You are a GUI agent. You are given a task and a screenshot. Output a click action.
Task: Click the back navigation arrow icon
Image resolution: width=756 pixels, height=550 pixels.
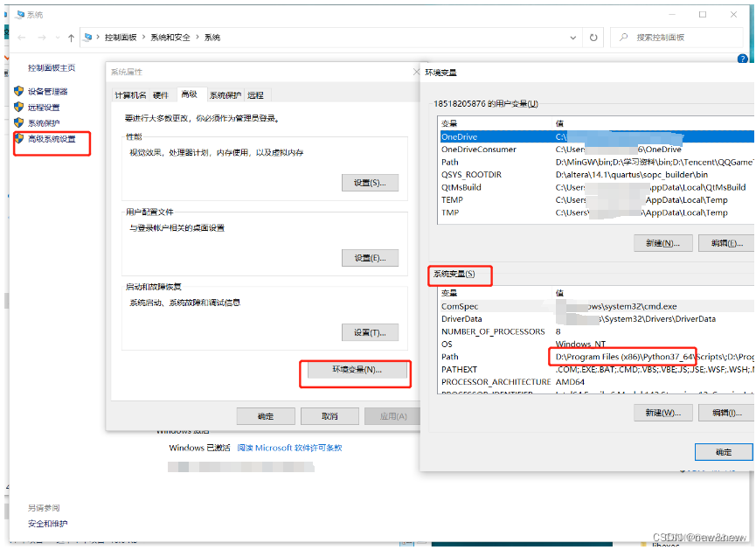tap(20, 37)
